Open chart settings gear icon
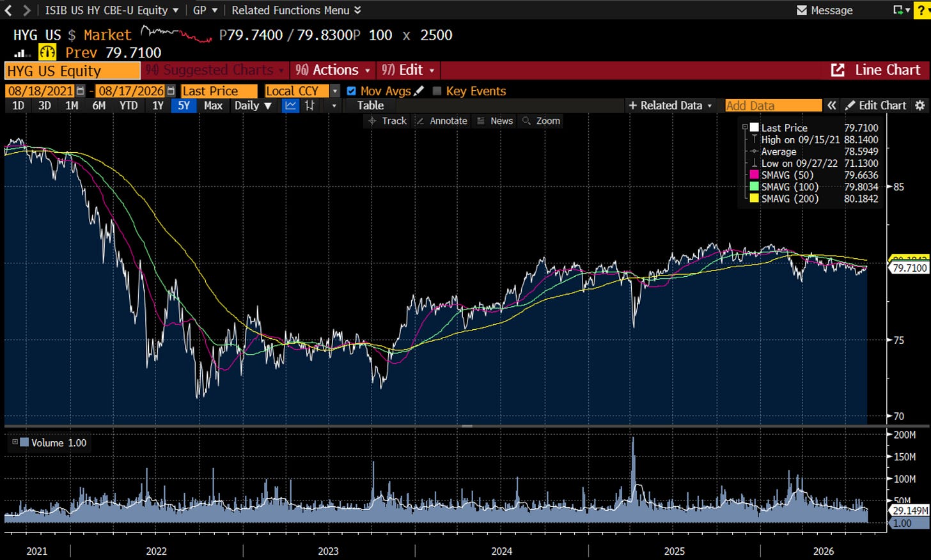The height and width of the screenshot is (560, 931). pyautogui.click(x=920, y=105)
